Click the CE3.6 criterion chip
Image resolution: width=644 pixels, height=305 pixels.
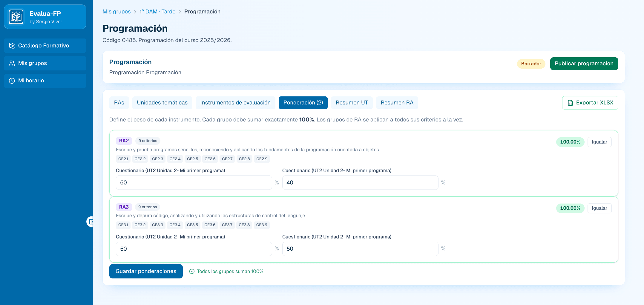point(210,225)
